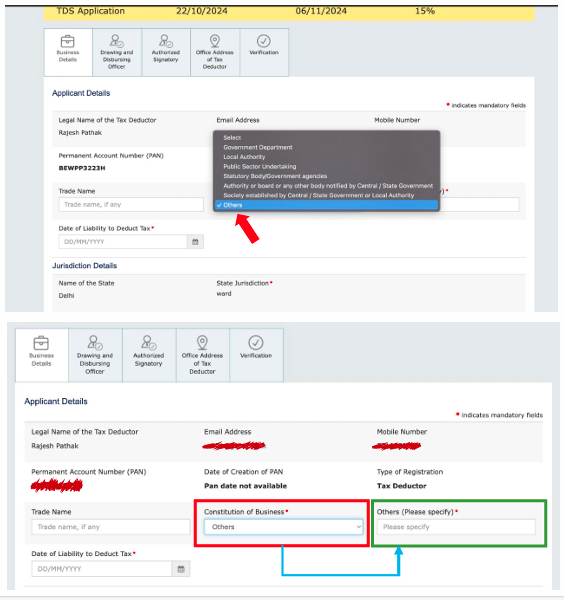The width and height of the screenshot is (564, 600).
Task: Open Office Address location pin icon in upper form
Action: coord(215,41)
